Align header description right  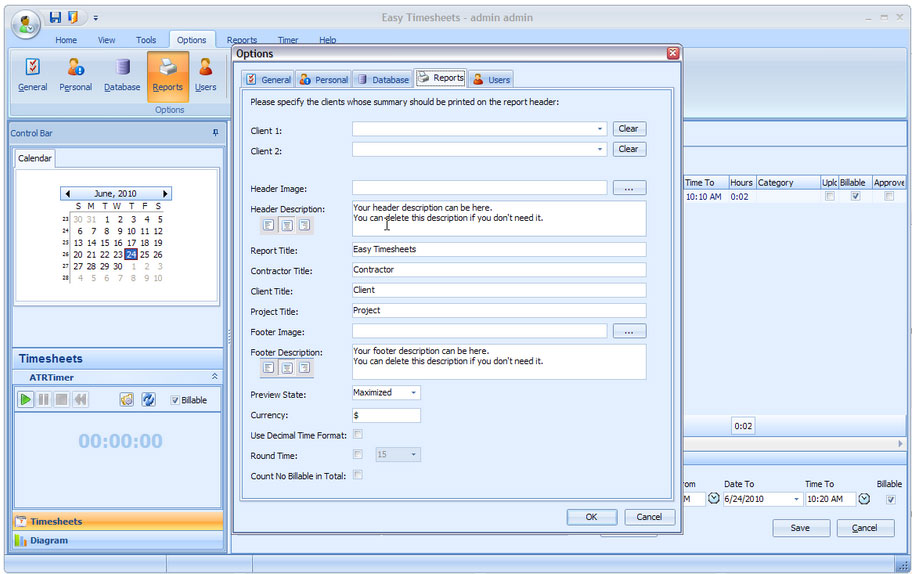tap(304, 225)
